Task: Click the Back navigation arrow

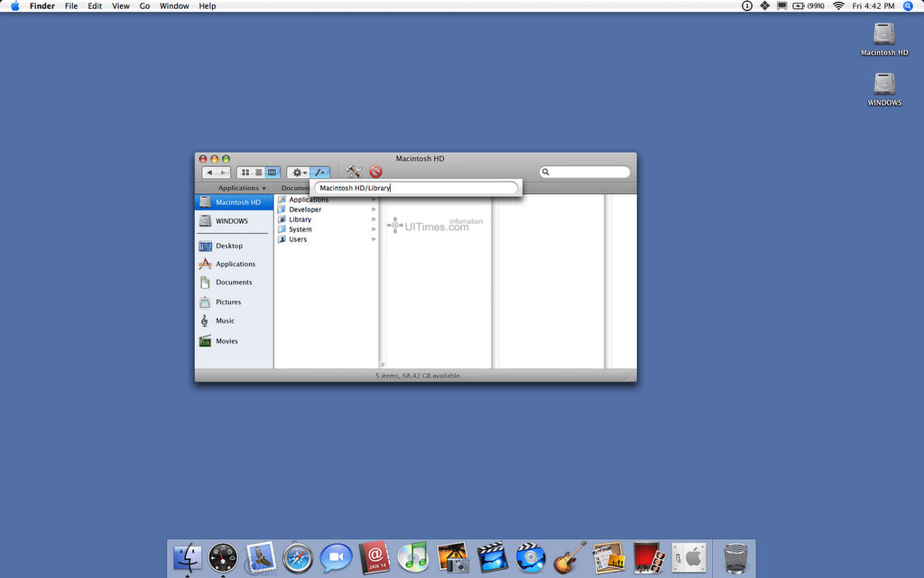Action: [210, 172]
